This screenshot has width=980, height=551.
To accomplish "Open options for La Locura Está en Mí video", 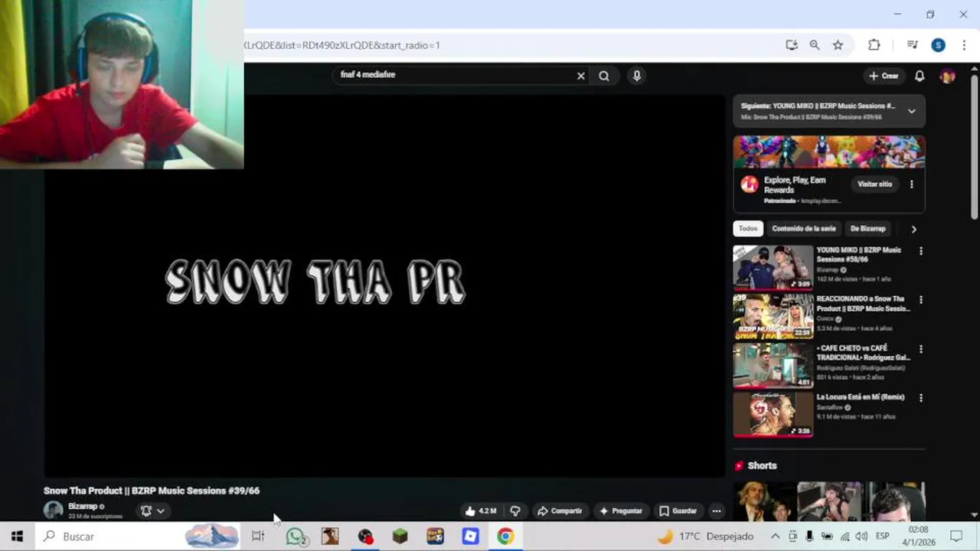I will [x=921, y=398].
